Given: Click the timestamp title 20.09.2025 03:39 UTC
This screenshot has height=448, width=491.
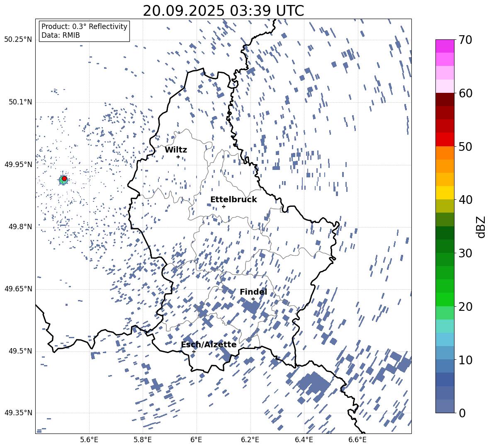Looking at the screenshot, I should 223,11.
